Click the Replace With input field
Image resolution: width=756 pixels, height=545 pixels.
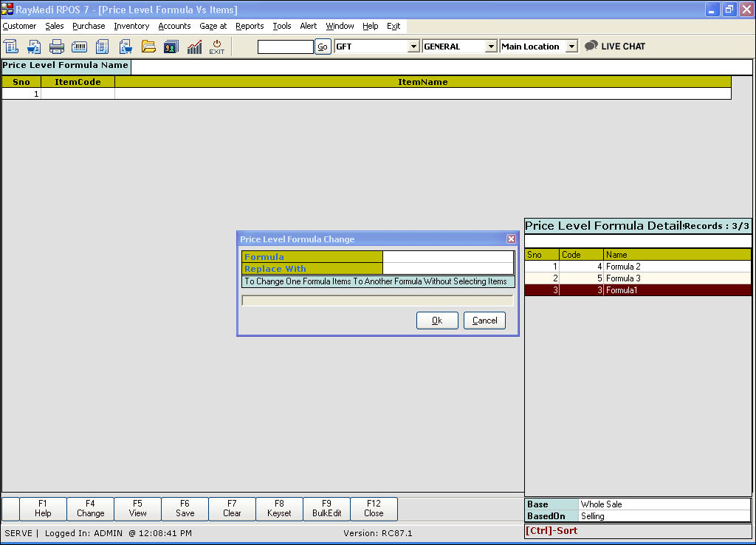click(x=448, y=269)
